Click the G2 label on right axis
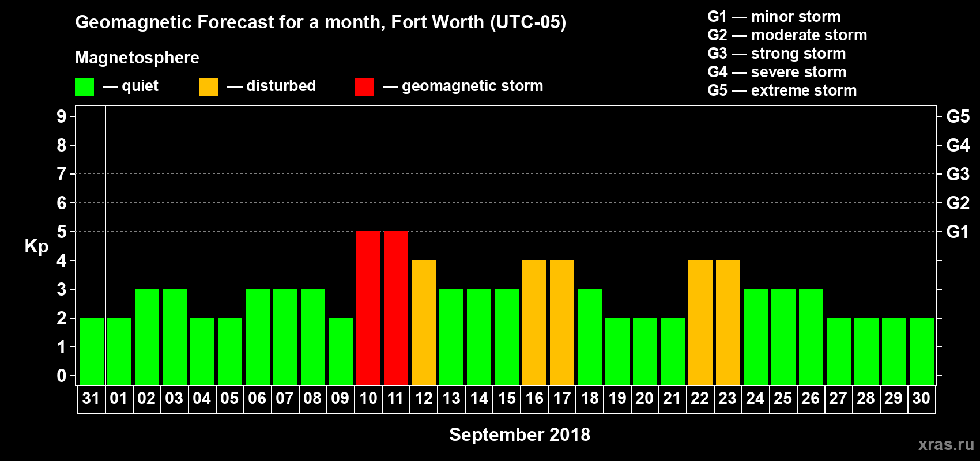This screenshot has width=980, height=461. point(958,203)
